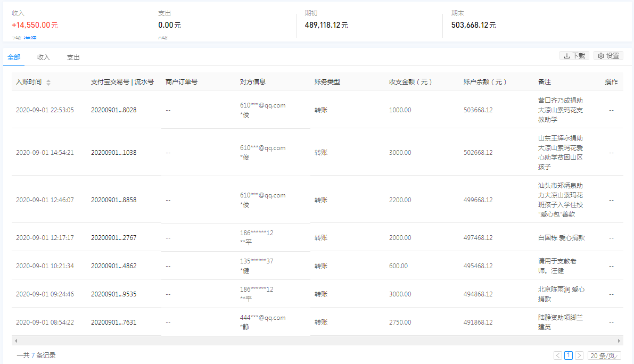Open 20 条/页 page size dropdown

pyautogui.click(x=604, y=355)
